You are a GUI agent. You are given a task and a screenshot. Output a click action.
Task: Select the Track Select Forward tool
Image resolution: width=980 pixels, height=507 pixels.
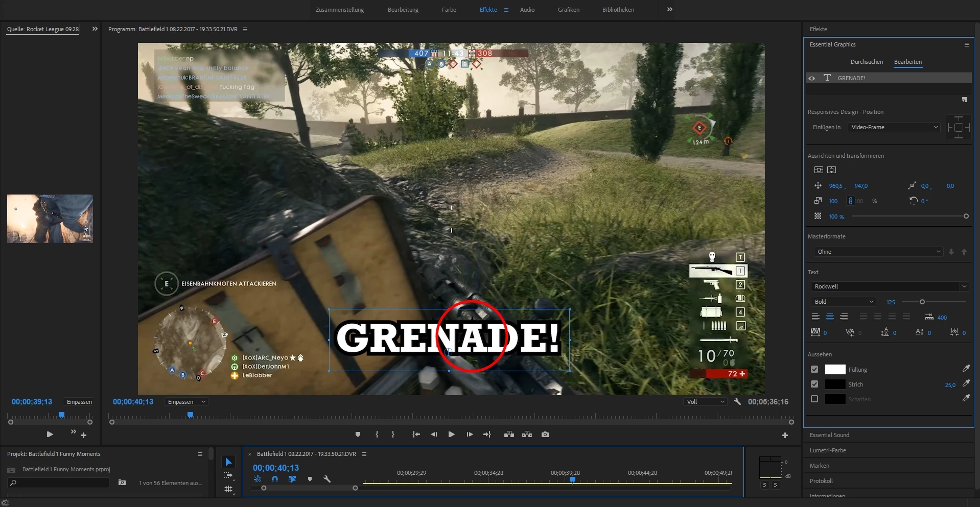[x=228, y=475]
